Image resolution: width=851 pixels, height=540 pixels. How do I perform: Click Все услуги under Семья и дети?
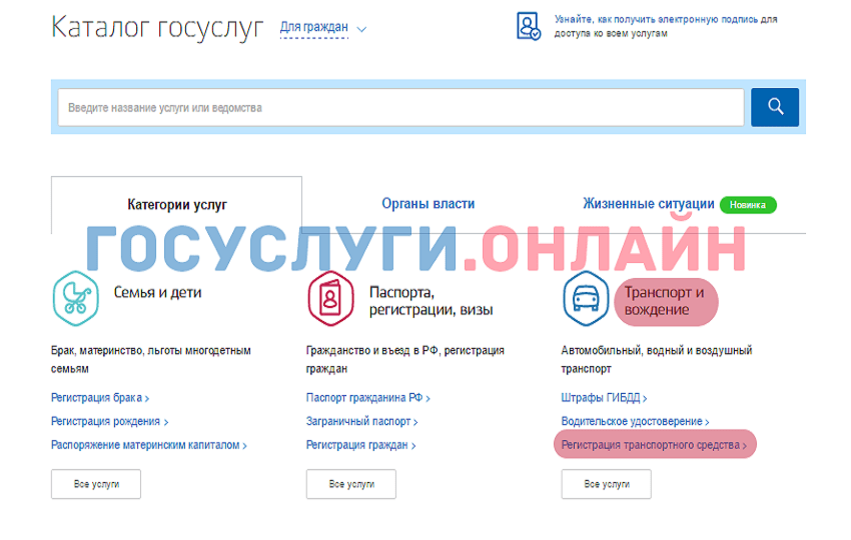click(x=96, y=484)
